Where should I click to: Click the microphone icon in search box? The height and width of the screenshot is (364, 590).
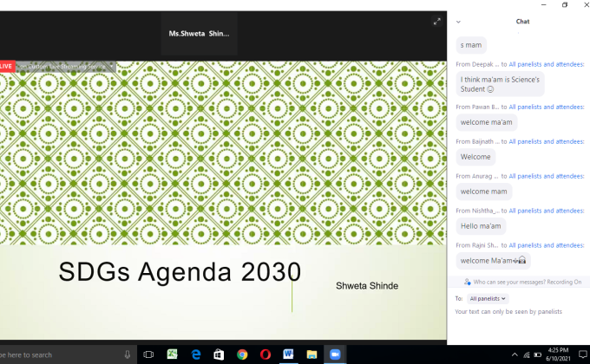pos(128,354)
